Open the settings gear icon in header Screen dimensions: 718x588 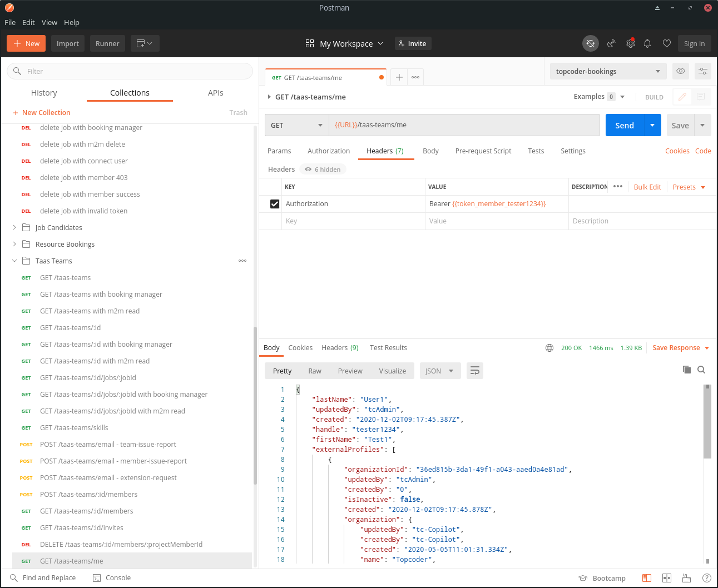(630, 43)
